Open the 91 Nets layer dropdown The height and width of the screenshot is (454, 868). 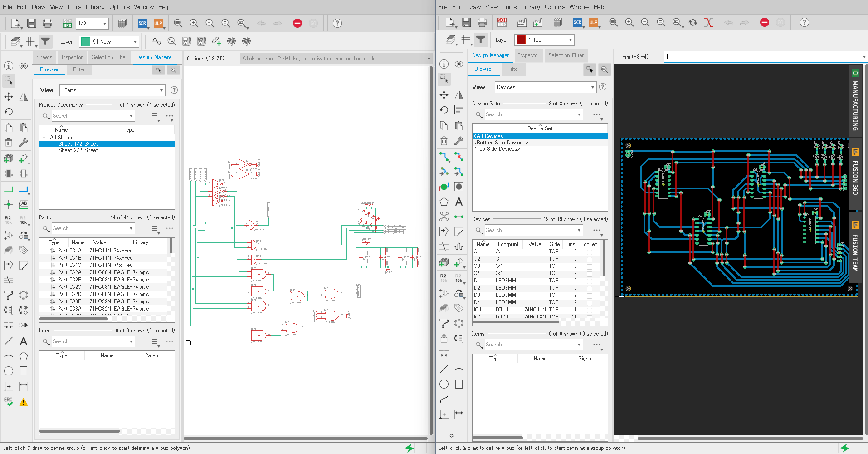click(109, 42)
